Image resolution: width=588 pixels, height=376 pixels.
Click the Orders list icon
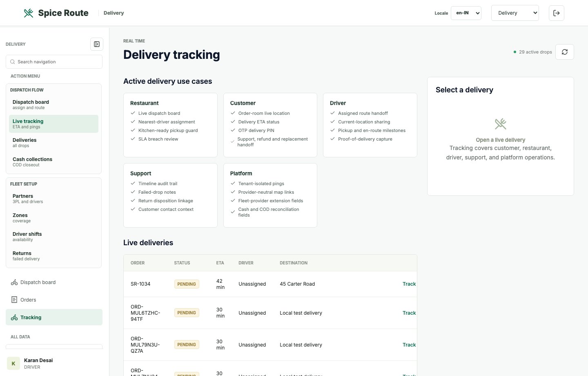point(14,300)
